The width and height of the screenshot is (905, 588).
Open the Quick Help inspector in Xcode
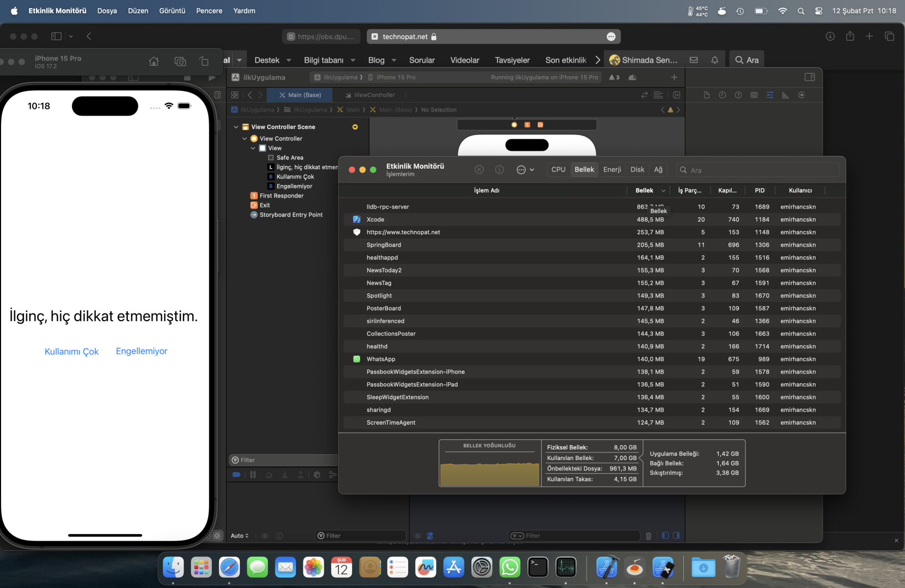click(738, 95)
